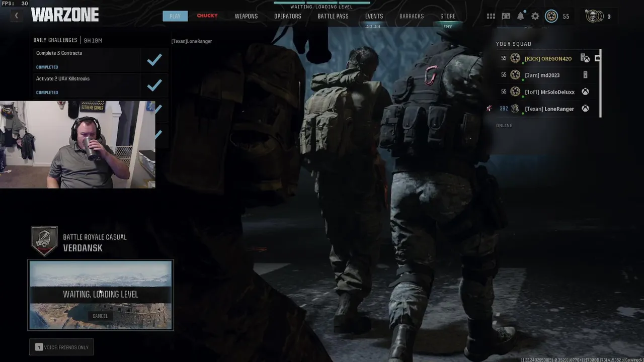The width and height of the screenshot is (644, 362).
Task: Click the YOUR SQUAD heading
Action: point(514,44)
